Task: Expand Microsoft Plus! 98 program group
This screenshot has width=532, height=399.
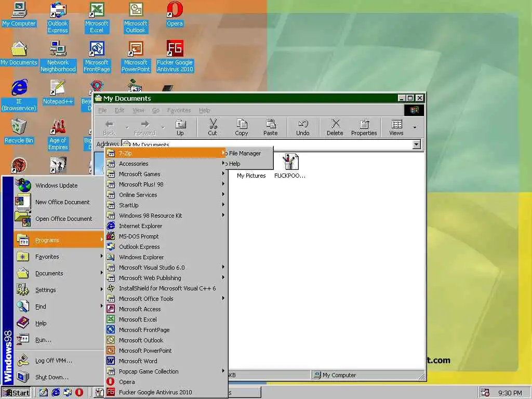Action: coord(166,184)
